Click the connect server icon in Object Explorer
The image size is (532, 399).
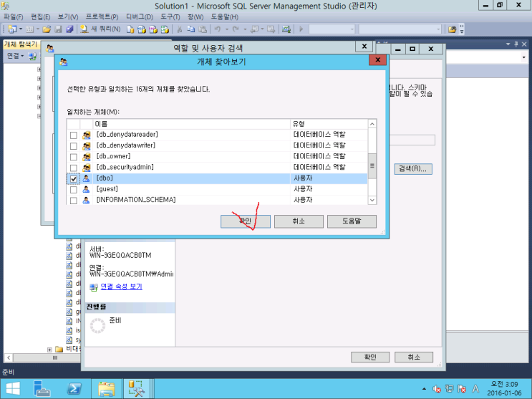[x=32, y=56]
